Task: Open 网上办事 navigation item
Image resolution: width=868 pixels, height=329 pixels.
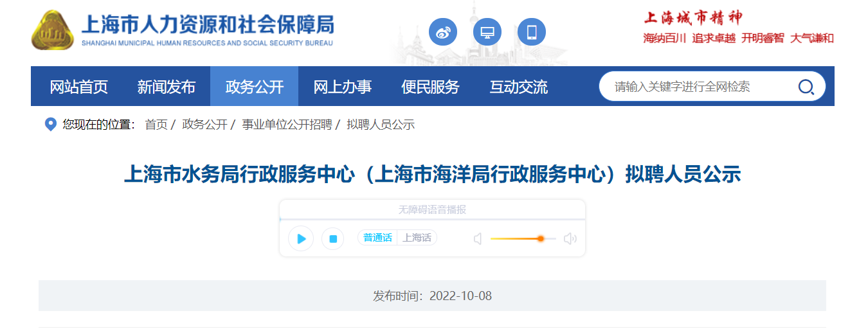Action: tap(342, 87)
